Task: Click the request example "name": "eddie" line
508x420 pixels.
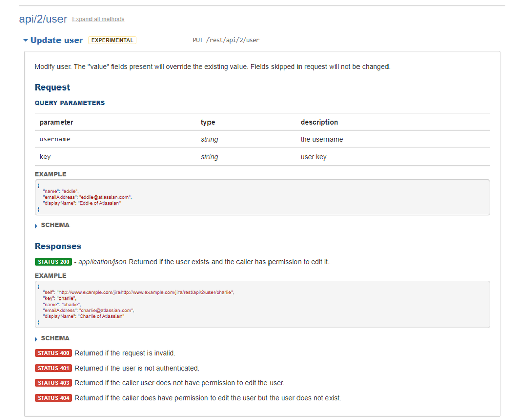Action: tap(61, 191)
